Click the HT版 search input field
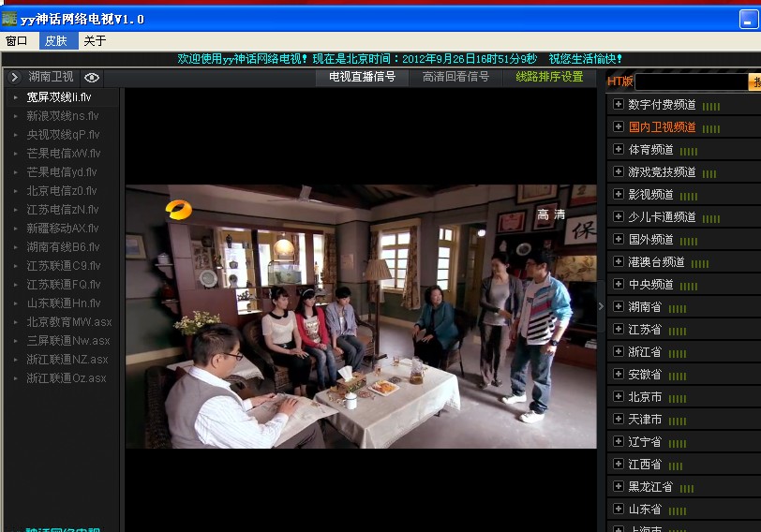 pyautogui.click(x=691, y=82)
